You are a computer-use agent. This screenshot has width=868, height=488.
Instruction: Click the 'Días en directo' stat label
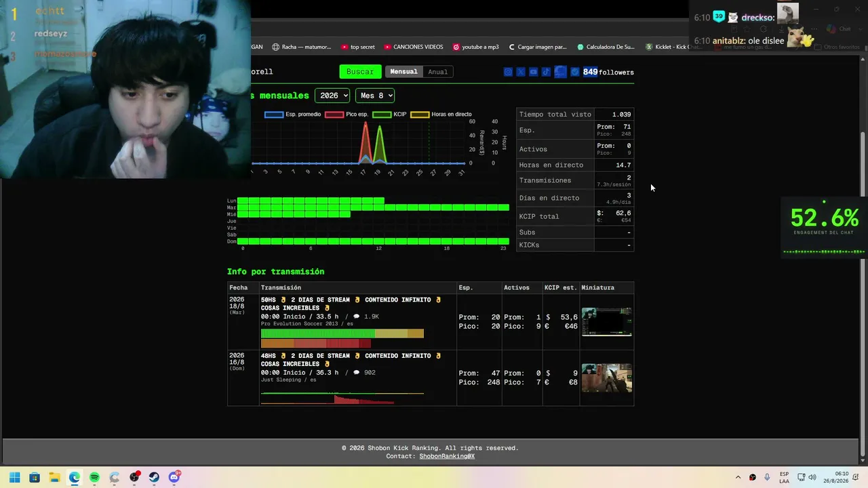[549, 198]
